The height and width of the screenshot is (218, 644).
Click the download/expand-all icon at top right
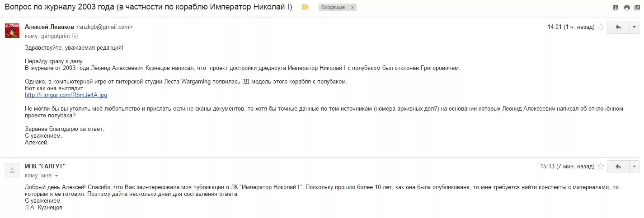(x=615, y=8)
